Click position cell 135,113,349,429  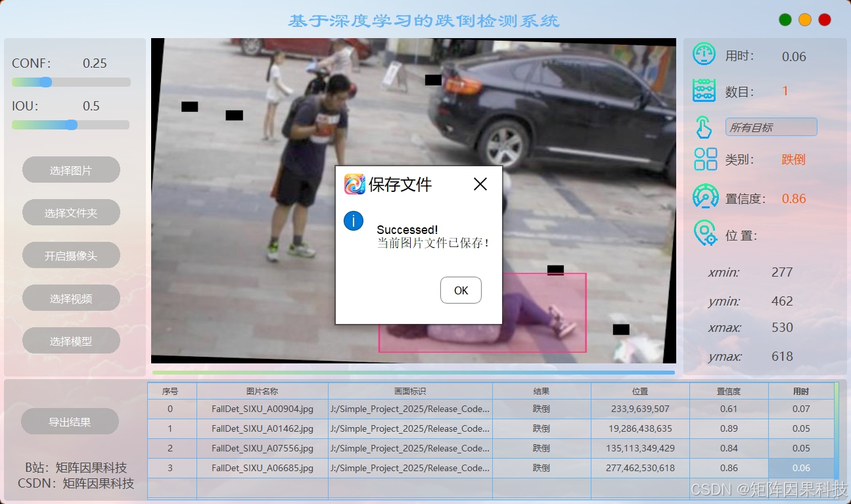640,448
